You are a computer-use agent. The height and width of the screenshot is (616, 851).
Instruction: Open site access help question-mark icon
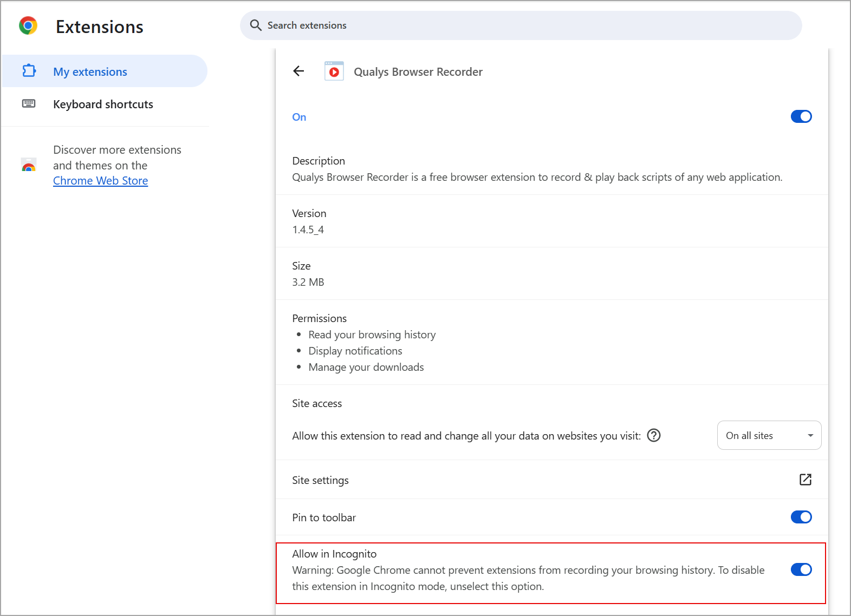[x=654, y=435]
